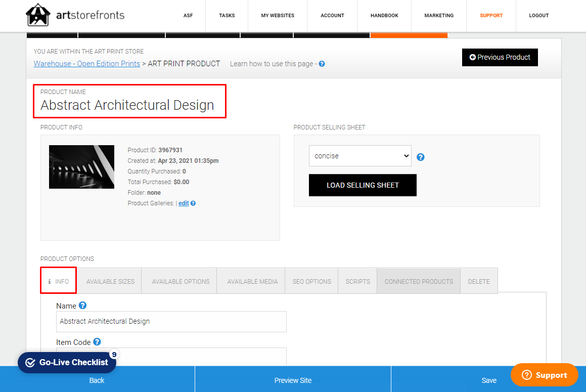Screen dimensions: 586x392
Task: Open the Marketing menu item
Action: tap(439, 16)
